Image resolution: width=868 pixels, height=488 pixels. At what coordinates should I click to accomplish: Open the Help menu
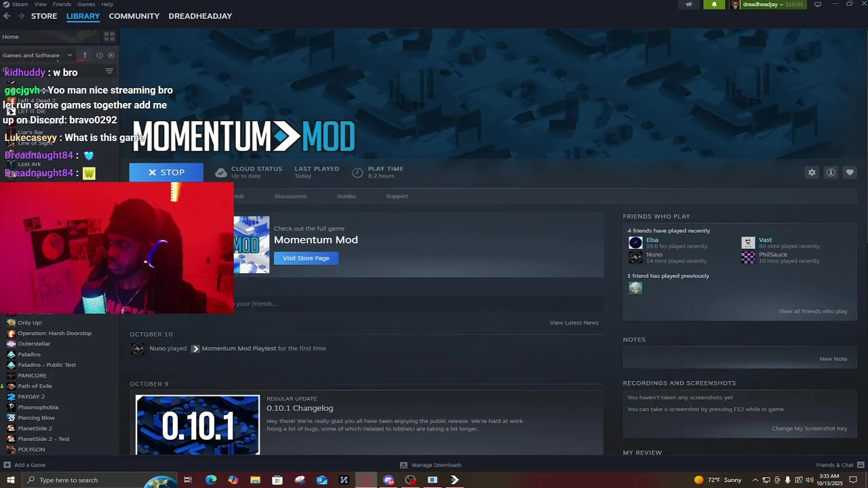107,4
